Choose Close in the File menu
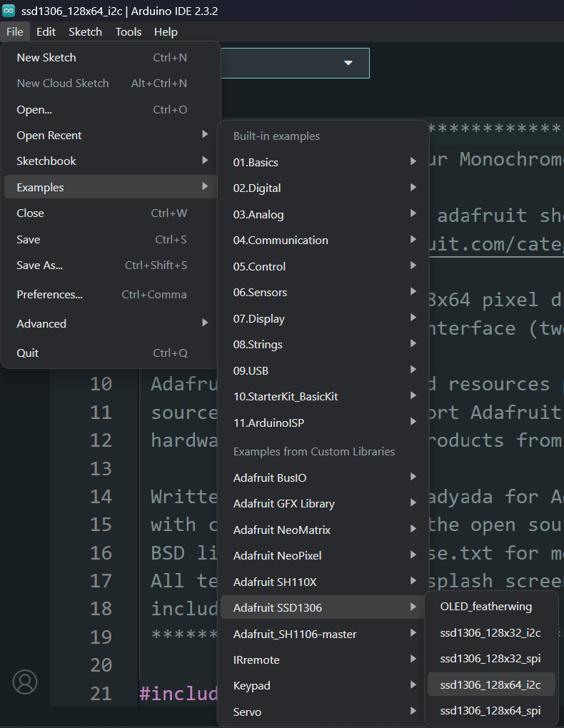Viewport: 564px width, 728px height. pos(111,213)
